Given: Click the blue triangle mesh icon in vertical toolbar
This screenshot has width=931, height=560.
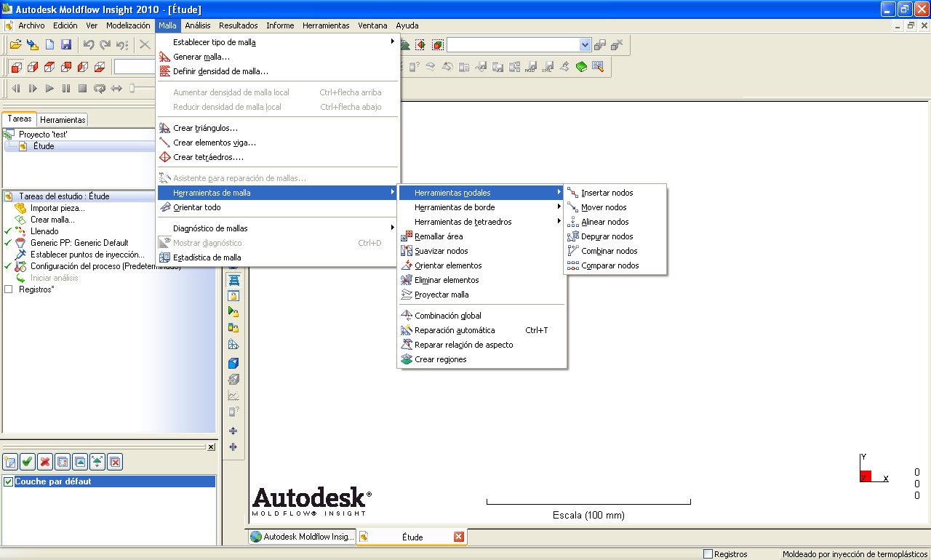Looking at the screenshot, I should click(233, 345).
